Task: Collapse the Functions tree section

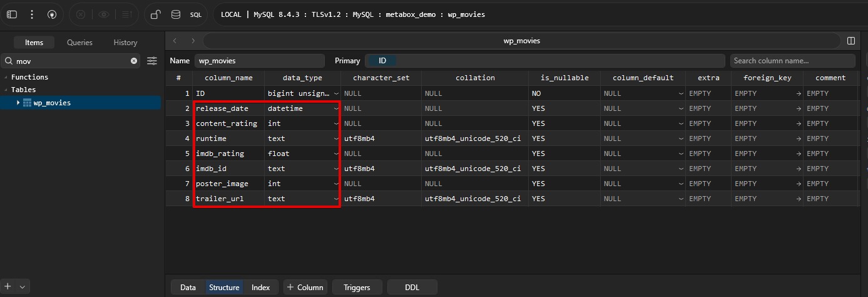Action: [6, 77]
